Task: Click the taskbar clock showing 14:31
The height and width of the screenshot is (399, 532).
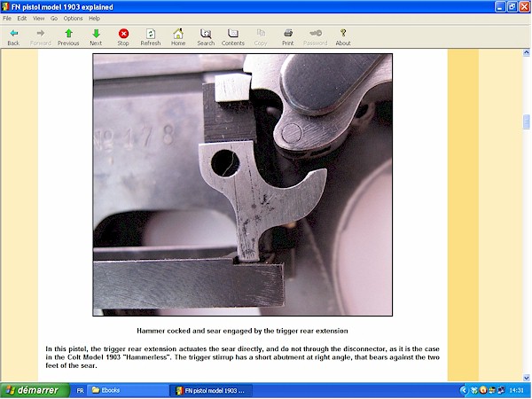Action: coord(516,390)
